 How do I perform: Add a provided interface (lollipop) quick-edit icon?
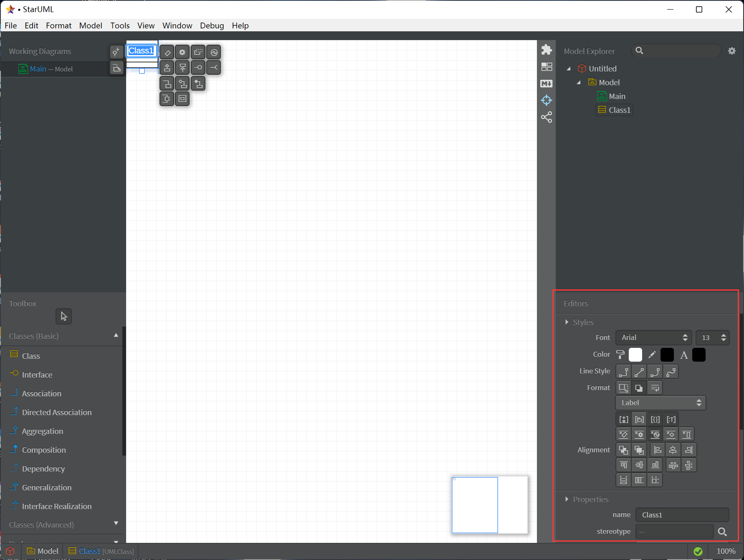pos(198,68)
